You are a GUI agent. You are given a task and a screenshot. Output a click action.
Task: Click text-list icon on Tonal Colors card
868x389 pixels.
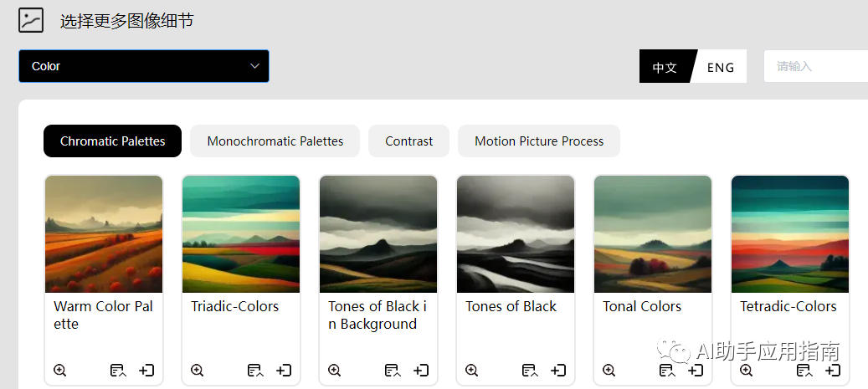coord(667,371)
